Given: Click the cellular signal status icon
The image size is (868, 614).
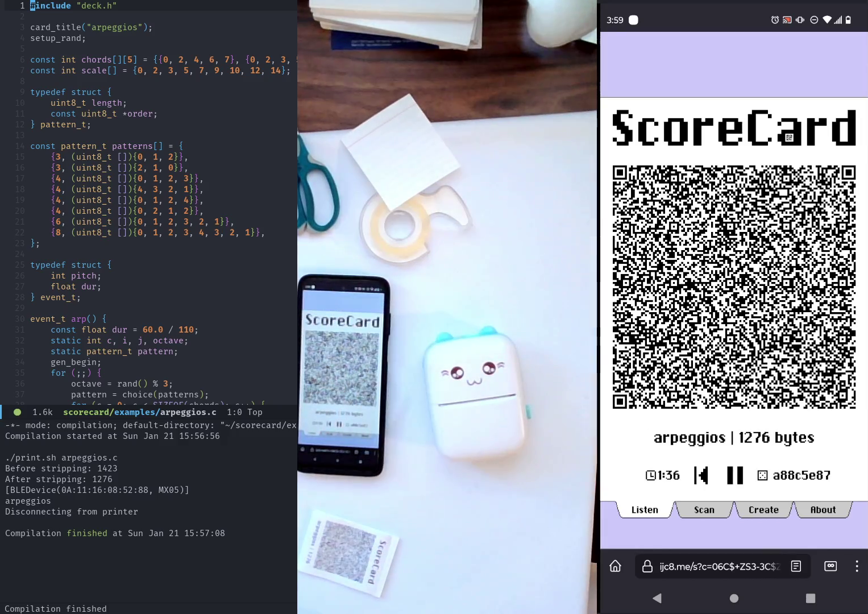Looking at the screenshot, I should (838, 20).
